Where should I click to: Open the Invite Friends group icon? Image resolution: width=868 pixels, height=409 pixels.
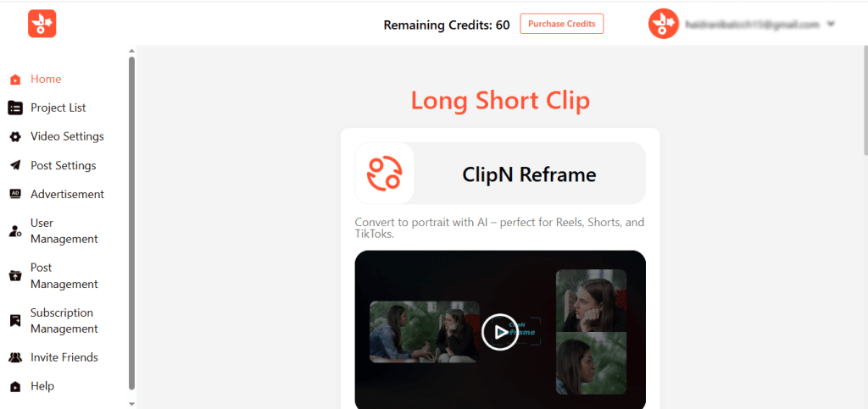[15, 357]
